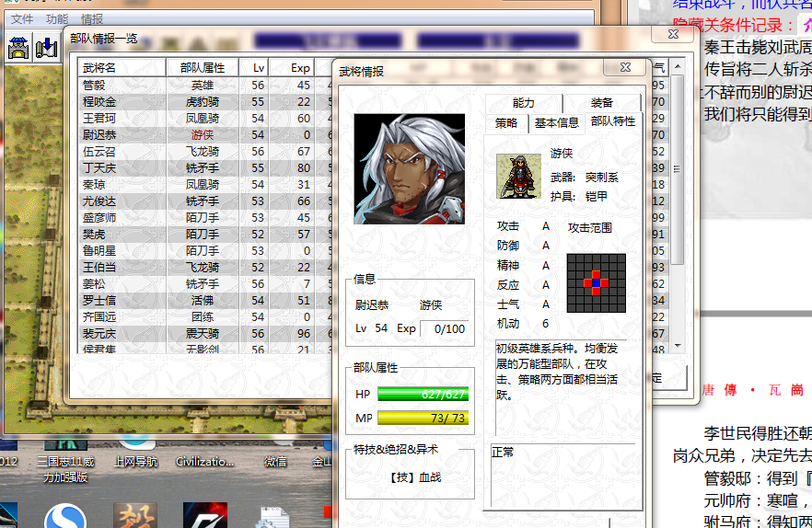This screenshot has height=528, width=812.
Task: Sort list by 武将名 column header
Action: [x=122, y=68]
